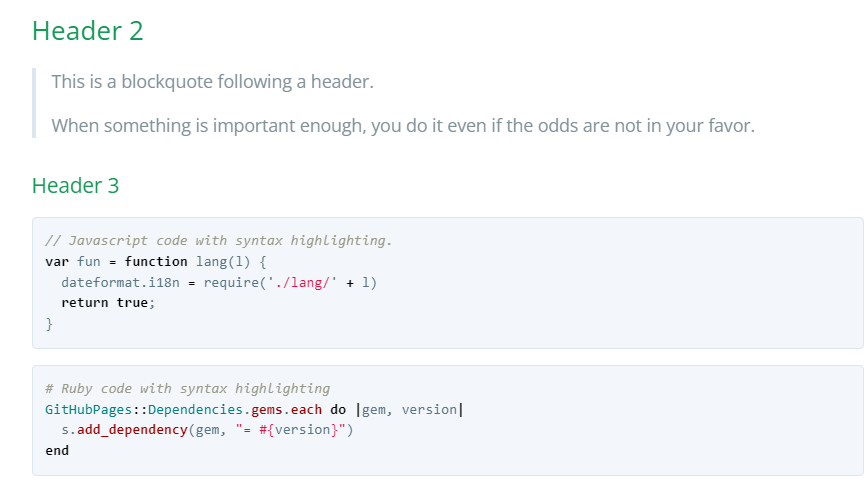
Task: Click the Javascript comment line in the first code block
Action: pos(219,240)
